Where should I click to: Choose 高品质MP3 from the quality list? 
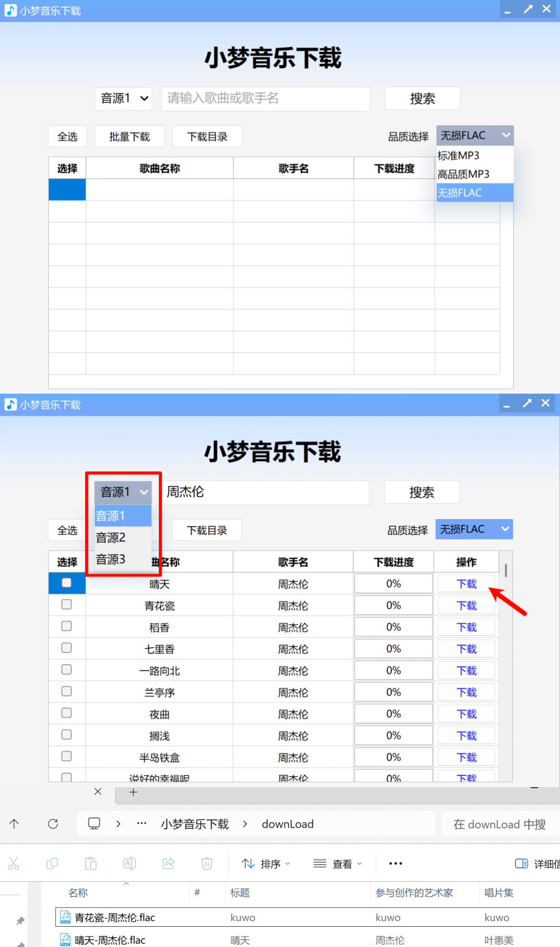coord(475,174)
